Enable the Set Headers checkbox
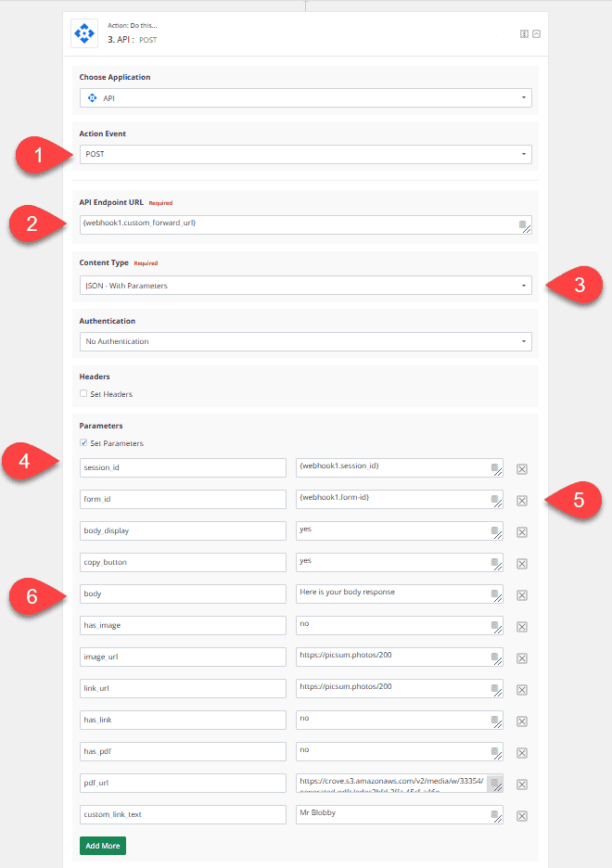The height and width of the screenshot is (868, 612). [83, 393]
